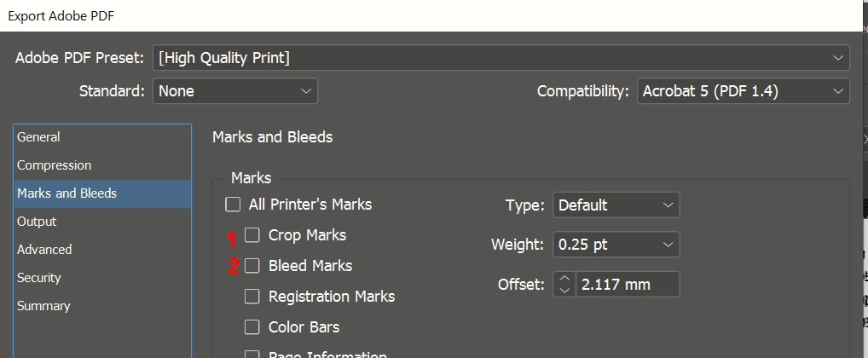Turn on the Color Bars checkbox
Viewport: 868px width, 358px height.
click(x=252, y=327)
